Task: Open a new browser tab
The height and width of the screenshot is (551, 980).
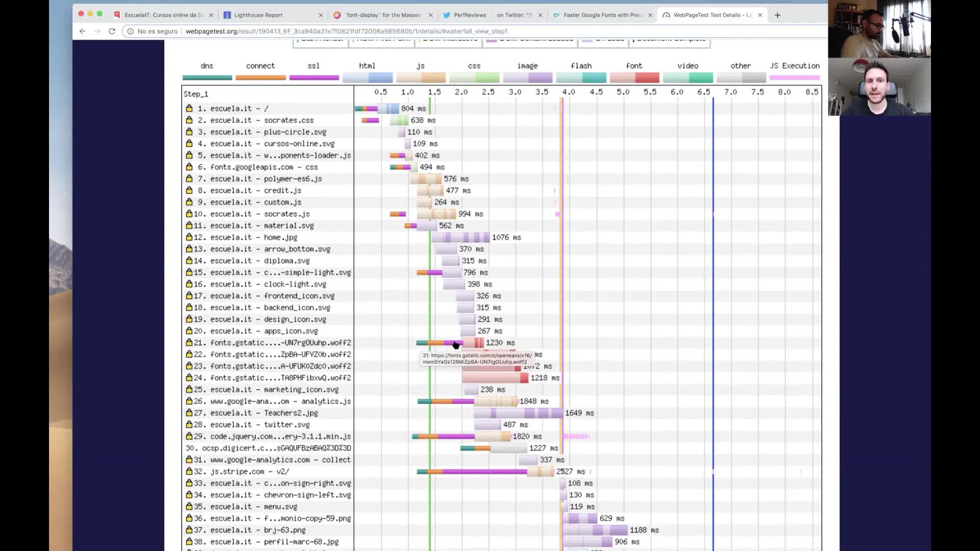Action: (x=777, y=15)
